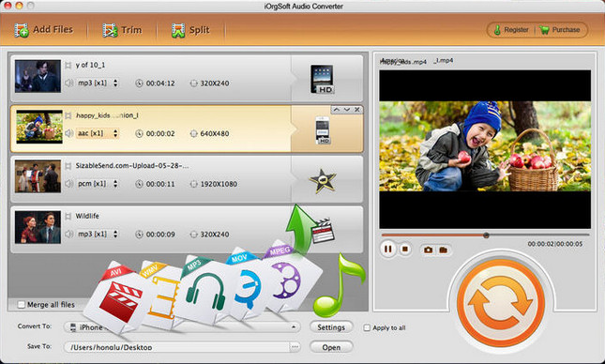Open the Trim tool
This screenshot has height=364, width=605.
click(x=122, y=30)
